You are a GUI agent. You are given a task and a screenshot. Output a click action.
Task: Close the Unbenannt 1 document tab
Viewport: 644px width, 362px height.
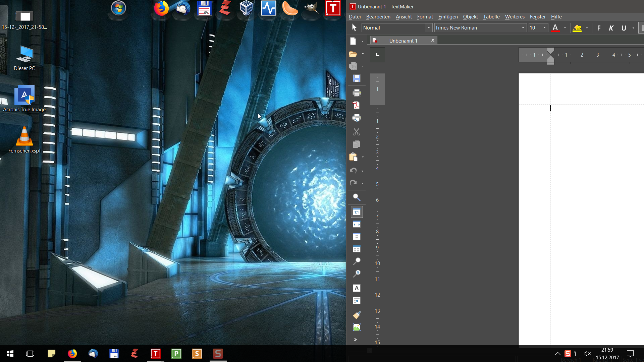click(433, 40)
